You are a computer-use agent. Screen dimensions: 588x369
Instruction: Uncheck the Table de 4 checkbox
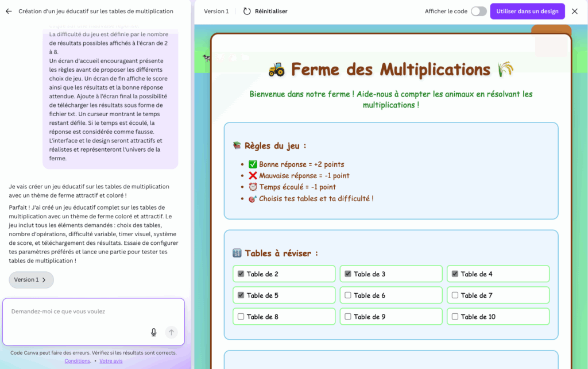[x=455, y=274]
